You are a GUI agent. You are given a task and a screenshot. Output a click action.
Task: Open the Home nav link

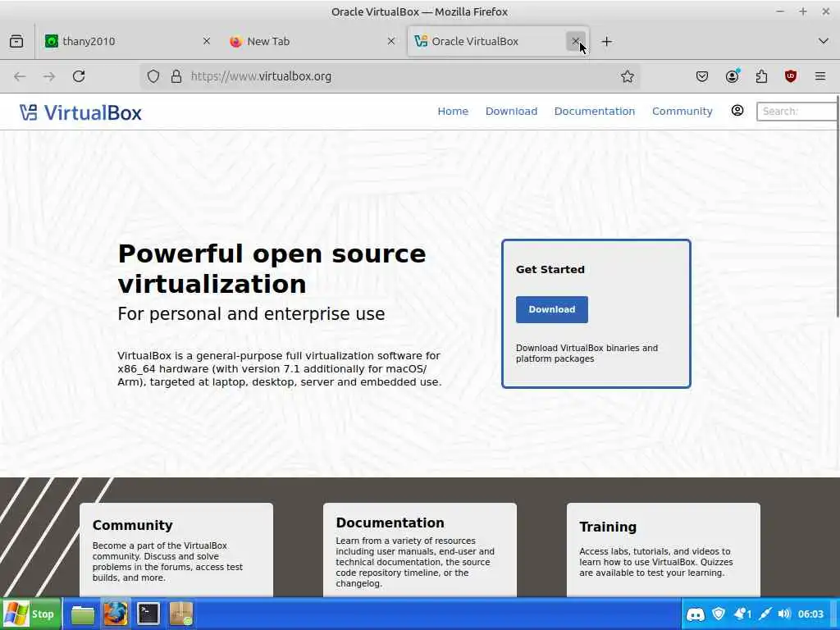[x=453, y=111]
